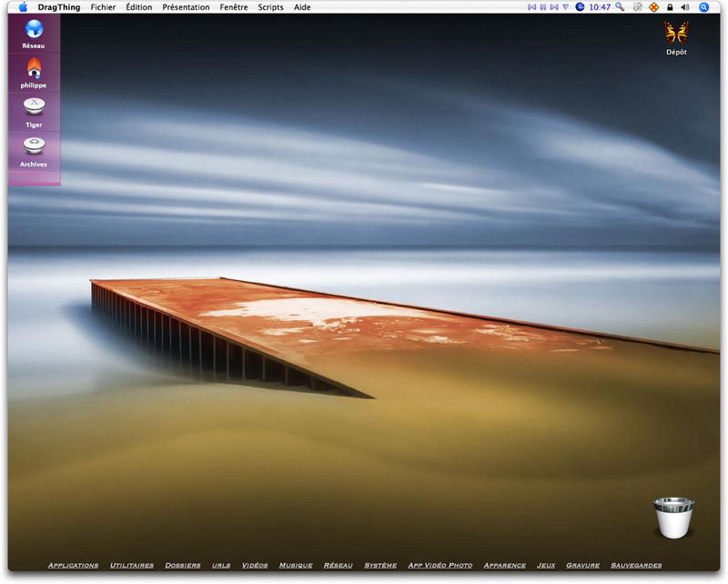Open philippe home folder icon
The image size is (728, 584).
pos(35,69)
